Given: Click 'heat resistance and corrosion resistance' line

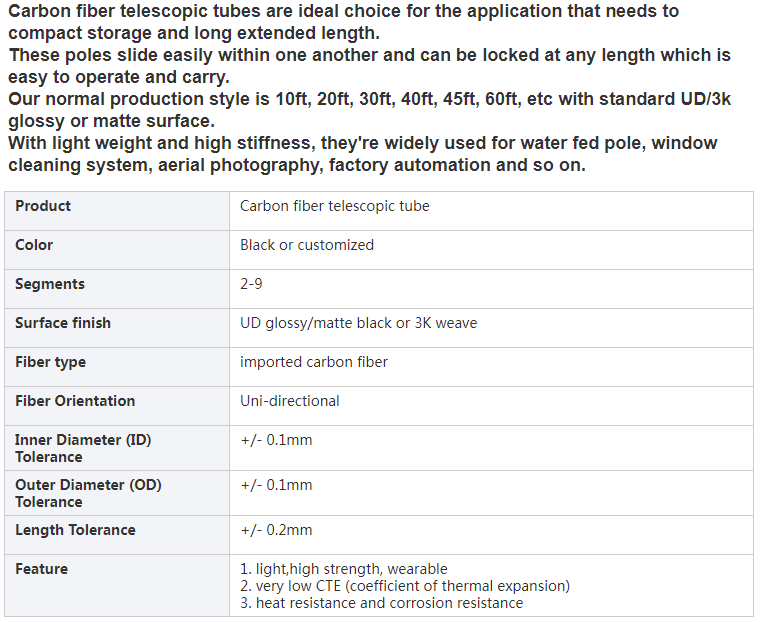Looking at the screenshot, I should [x=382, y=602].
